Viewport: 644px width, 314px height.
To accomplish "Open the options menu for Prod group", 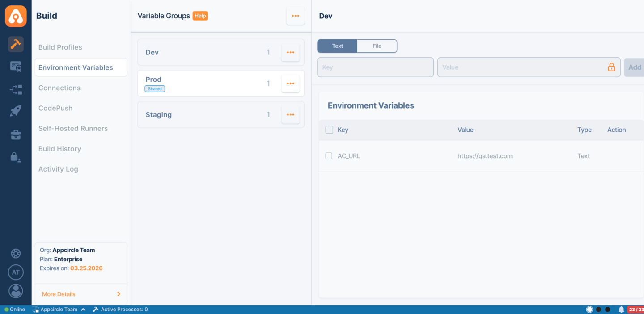I will pos(290,83).
